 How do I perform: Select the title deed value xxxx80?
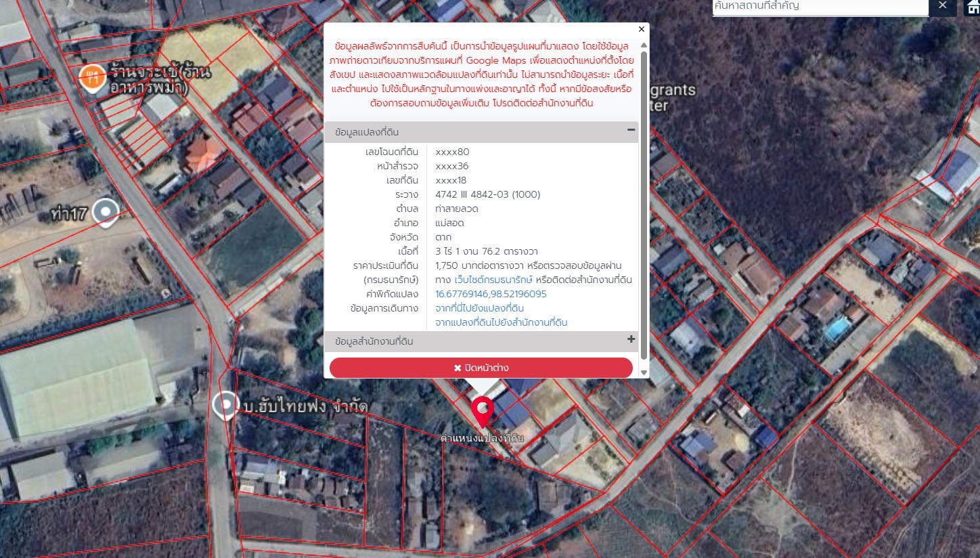click(x=452, y=152)
